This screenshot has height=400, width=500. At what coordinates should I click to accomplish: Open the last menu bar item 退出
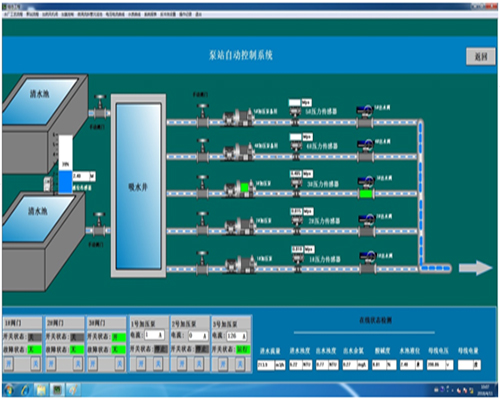pos(198,15)
